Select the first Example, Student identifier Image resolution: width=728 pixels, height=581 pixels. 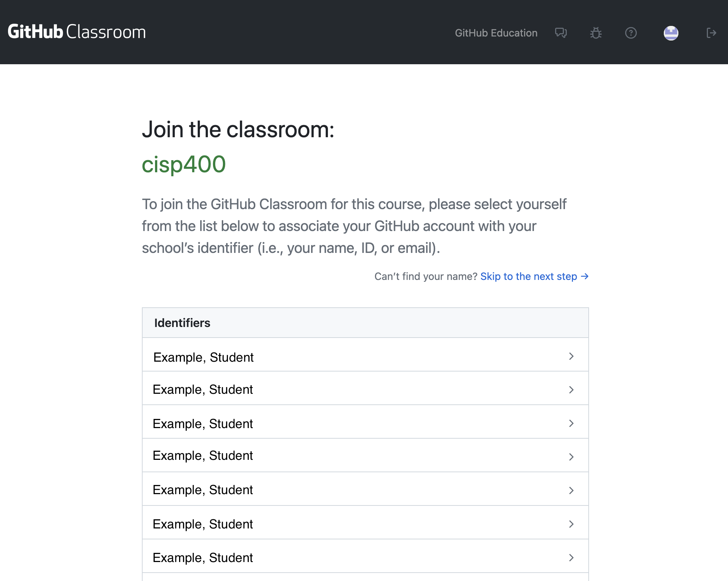coord(203,357)
